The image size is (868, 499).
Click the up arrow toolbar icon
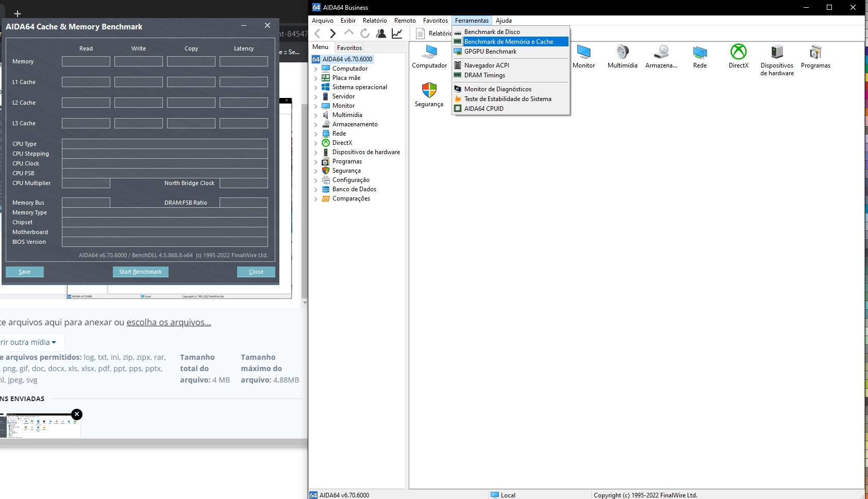click(x=349, y=32)
